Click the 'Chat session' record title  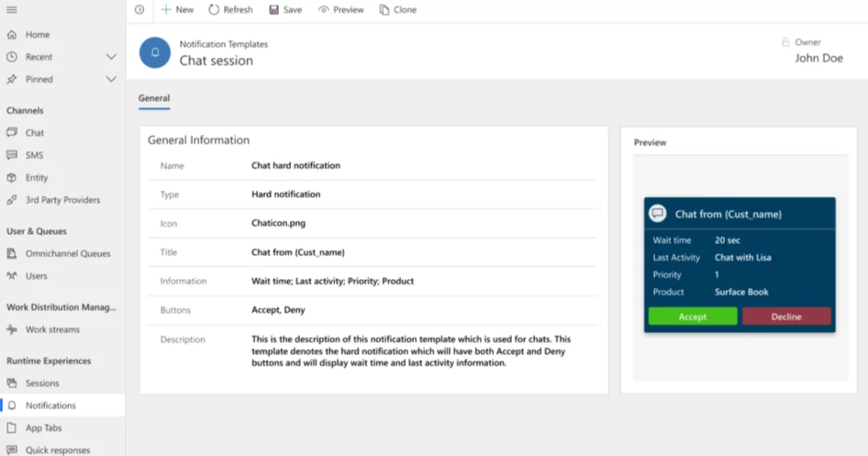216,61
